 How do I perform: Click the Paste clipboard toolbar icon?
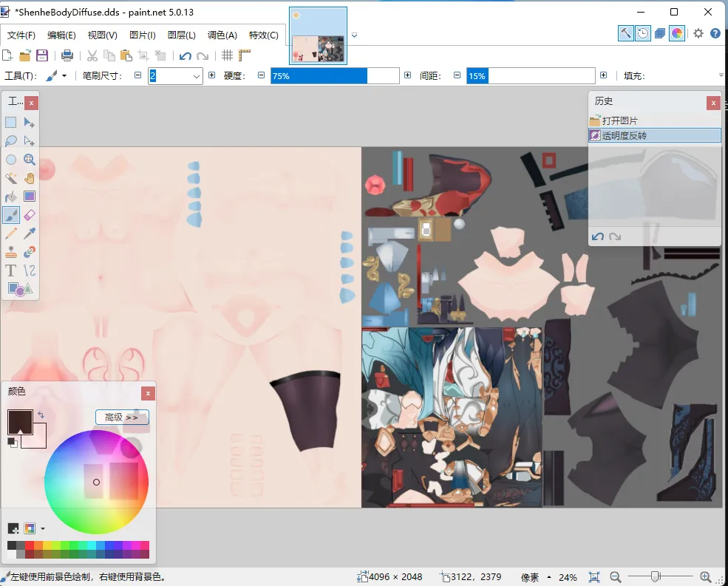click(x=126, y=55)
